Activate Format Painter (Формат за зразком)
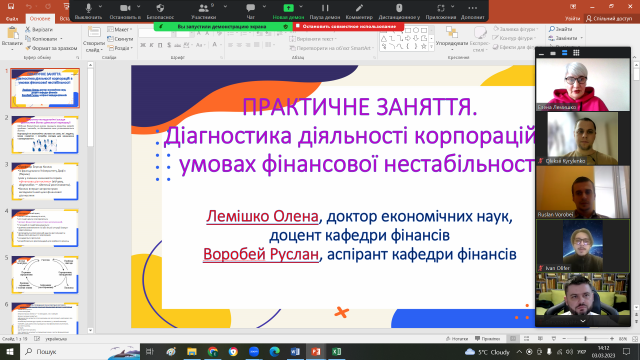The width and height of the screenshot is (640, 360). tap(51, 48)
